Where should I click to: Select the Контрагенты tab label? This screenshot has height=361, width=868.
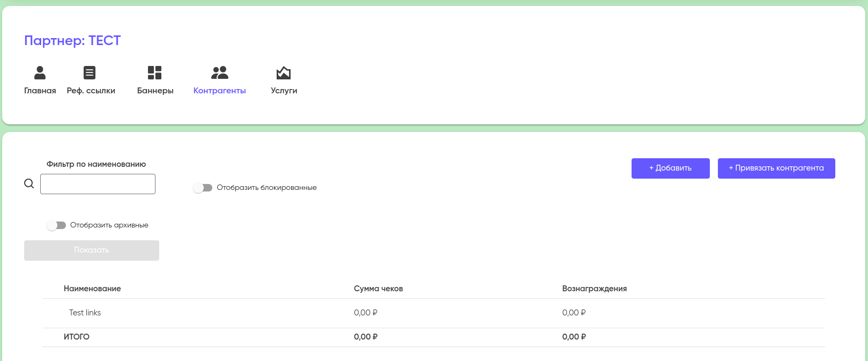click(220, 91)
